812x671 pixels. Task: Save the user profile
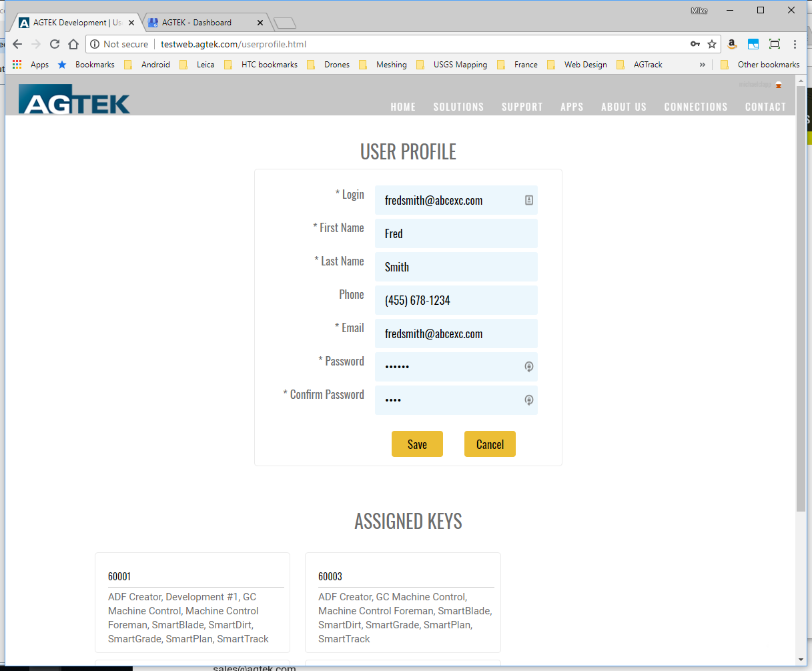417,444
